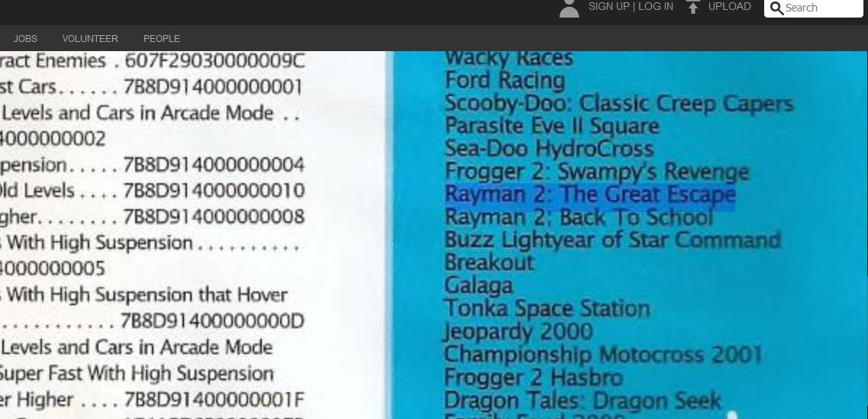The width and height of the screenshot is (868, 419).
Task: Open the SIGN UP link
Action: pyautogui.click(x=609, y=7)
